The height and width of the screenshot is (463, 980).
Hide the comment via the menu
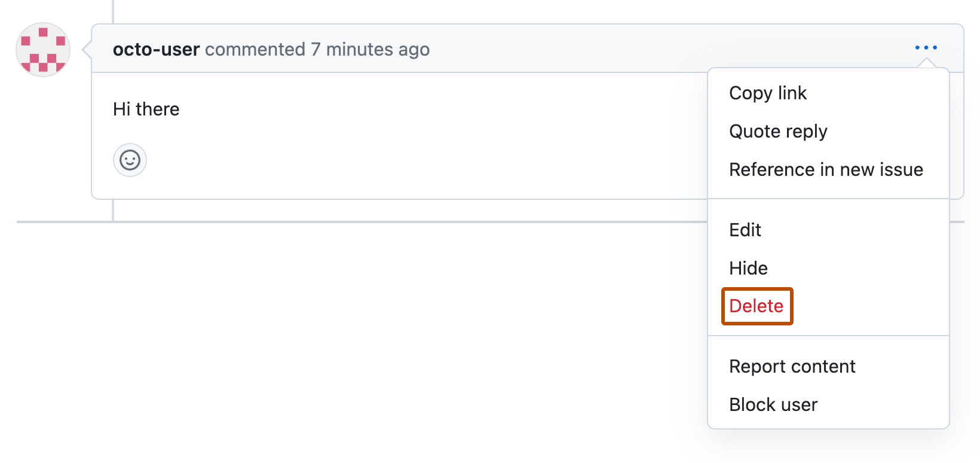coord(748,268)
